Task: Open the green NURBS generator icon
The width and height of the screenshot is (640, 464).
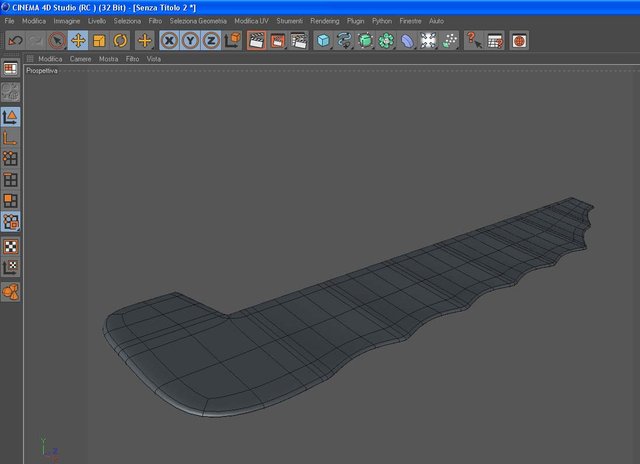Action: 365,40
